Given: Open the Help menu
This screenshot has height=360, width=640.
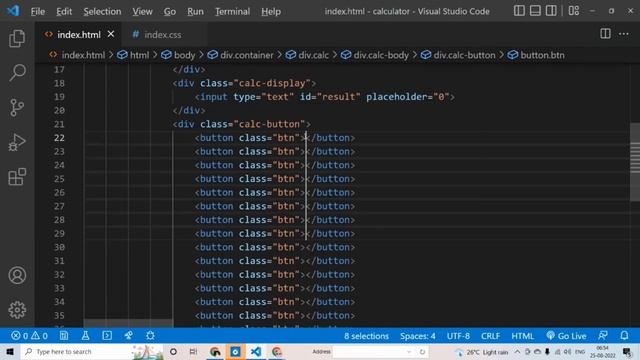Looking at the screenshot, I should click(x=271, y=11).
